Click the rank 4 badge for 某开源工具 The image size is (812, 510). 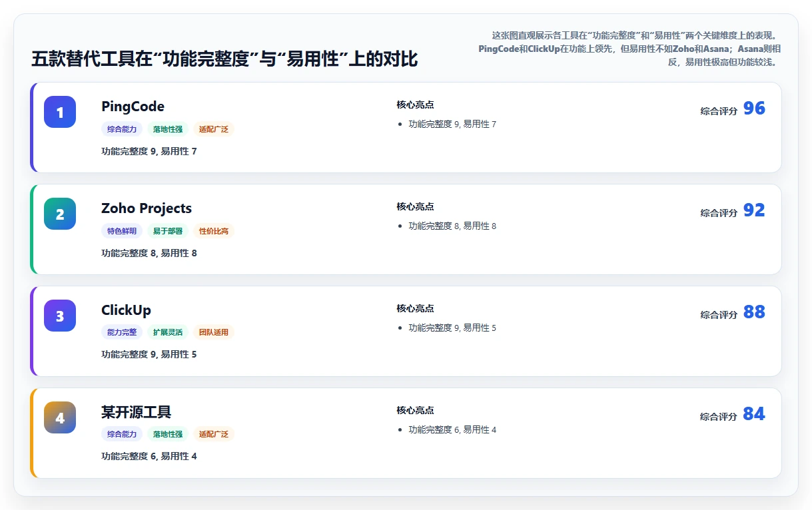pos(60,417)
